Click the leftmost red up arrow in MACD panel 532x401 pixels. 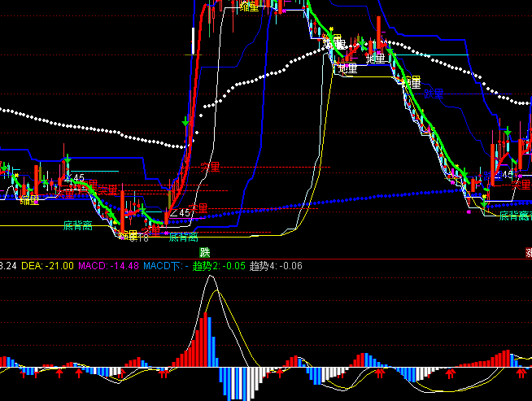(x=17, y=374)
